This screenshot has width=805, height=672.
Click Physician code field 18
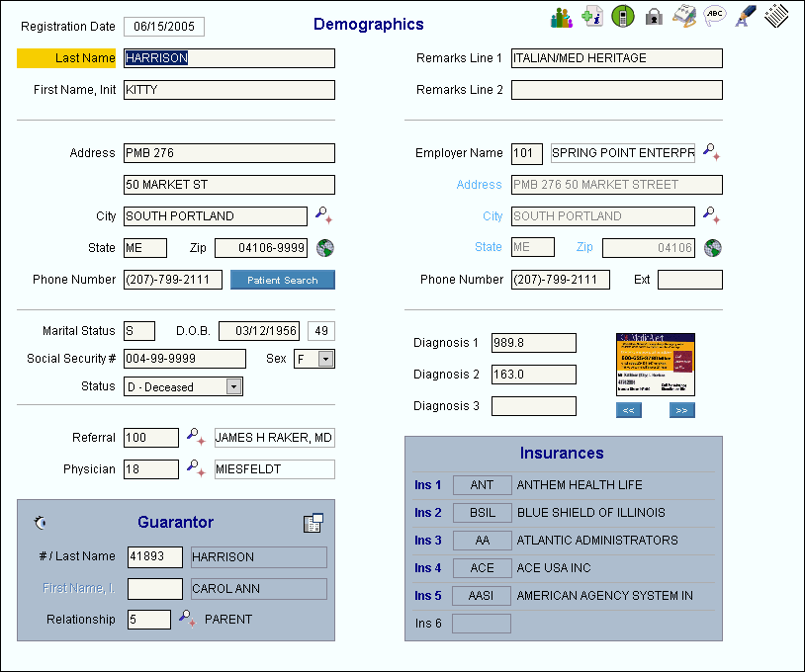pos(151,469)
